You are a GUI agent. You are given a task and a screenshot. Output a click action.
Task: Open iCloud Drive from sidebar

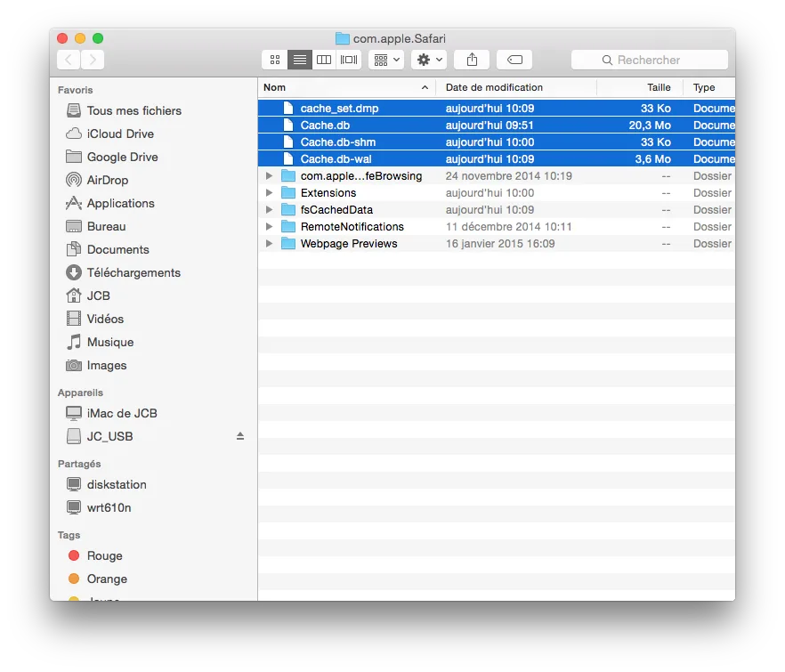(x=119, y=134)
